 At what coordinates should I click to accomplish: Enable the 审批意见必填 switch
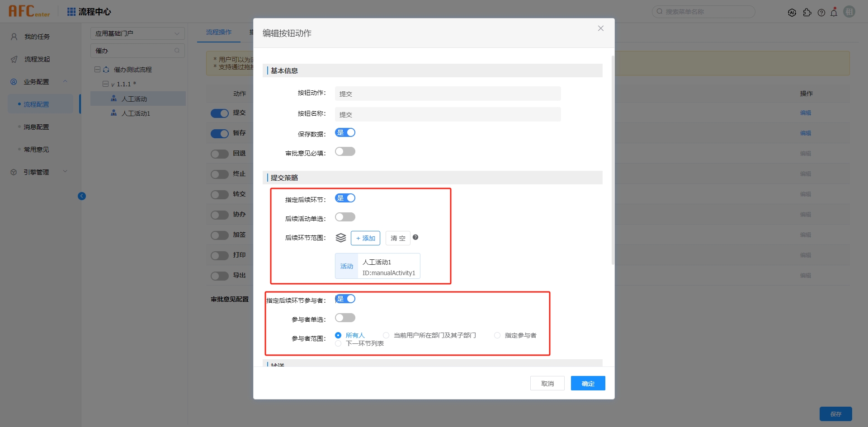(x=345, y=151)
